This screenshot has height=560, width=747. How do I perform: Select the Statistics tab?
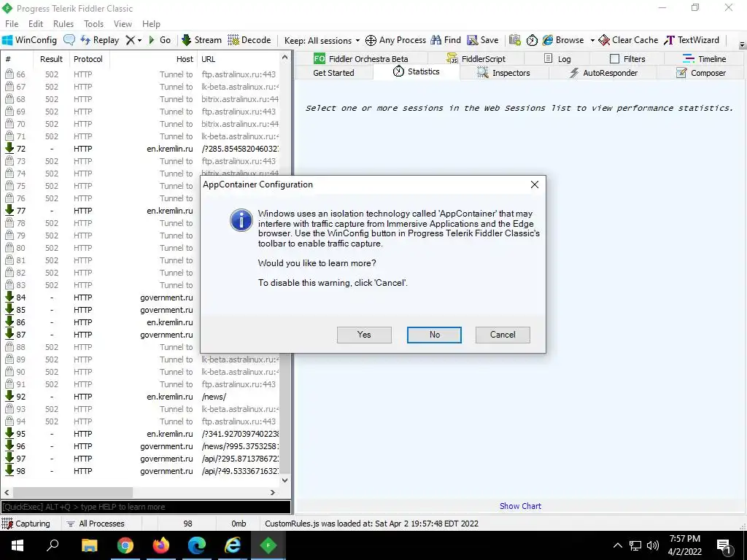point(417,71)
